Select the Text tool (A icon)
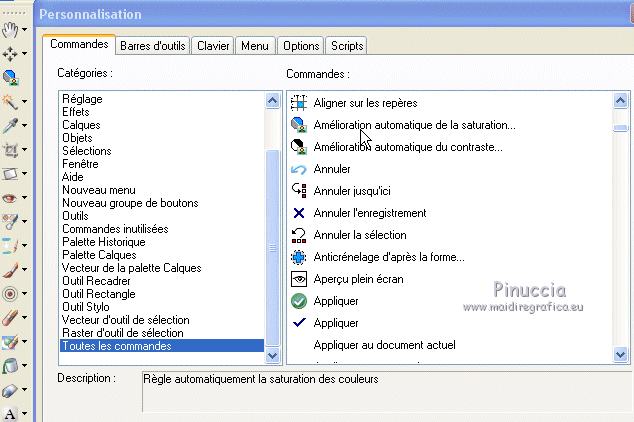 tap(9, 414)
